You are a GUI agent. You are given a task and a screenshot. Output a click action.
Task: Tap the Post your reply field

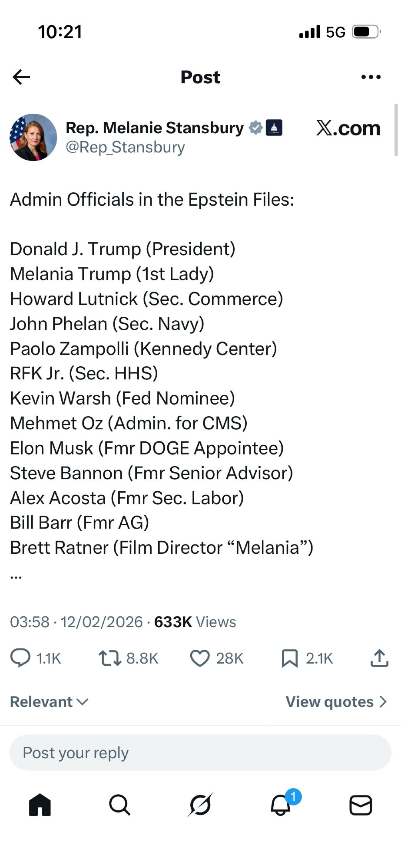[200, 753]
